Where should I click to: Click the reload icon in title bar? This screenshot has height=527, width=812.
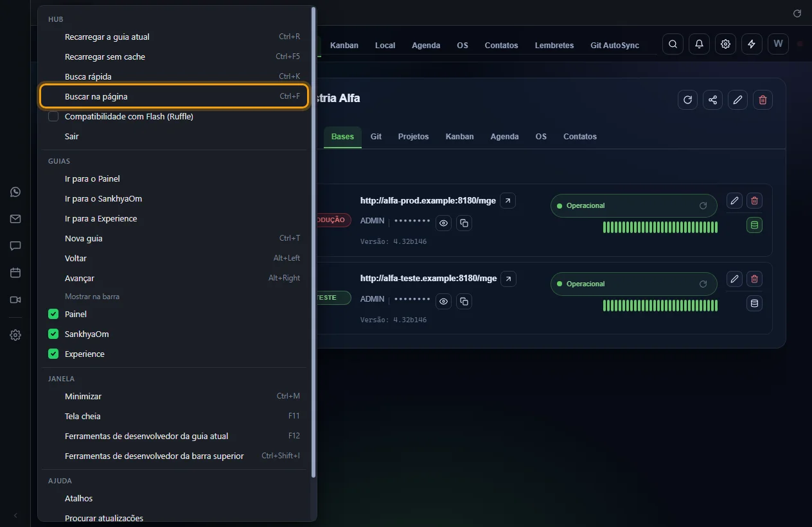797,13
